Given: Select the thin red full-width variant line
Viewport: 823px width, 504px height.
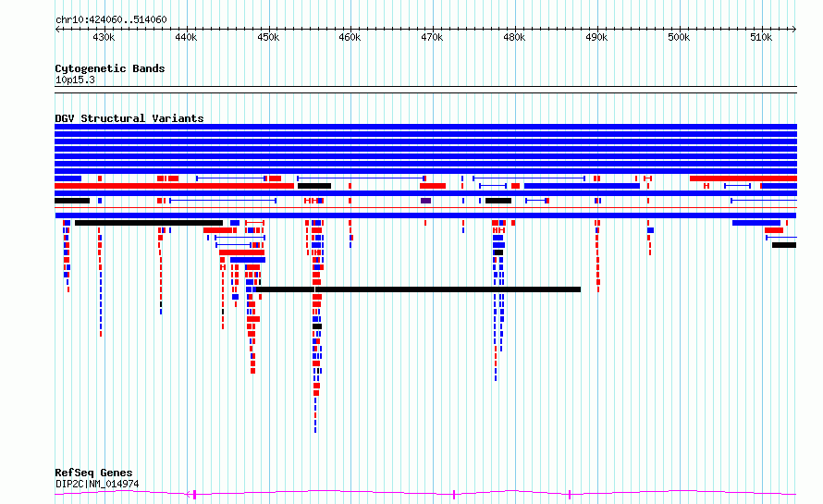Looking at the screenshot, I should click(x=425, y=208).
